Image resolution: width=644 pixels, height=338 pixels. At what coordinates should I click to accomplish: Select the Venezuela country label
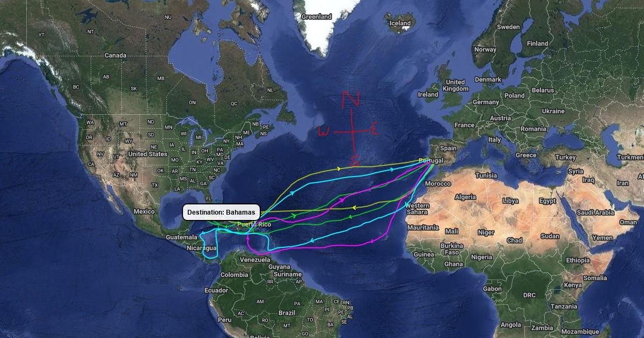tap(255, 260)
